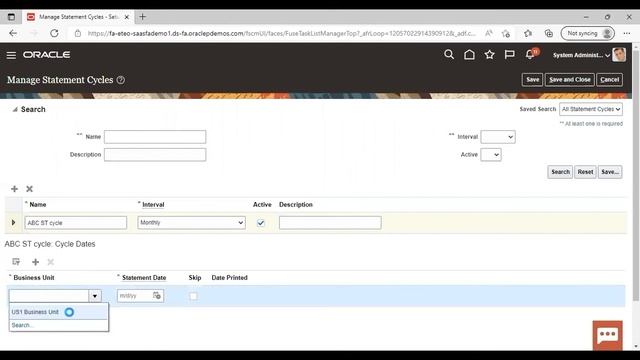The image size is (640, 360).
Task: Open Favorites star icon in Oracle header
Action: (489, 54)
